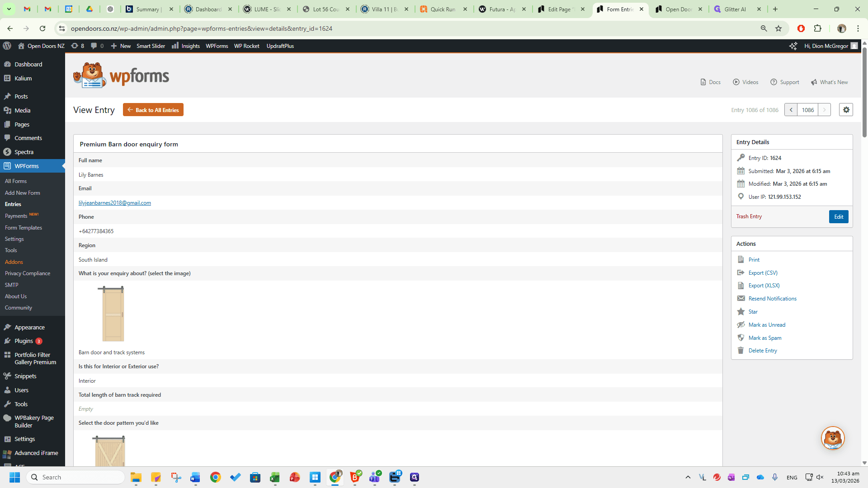Open the WordPress logo menu
This screenshot has width=868, height=488.
7,46
